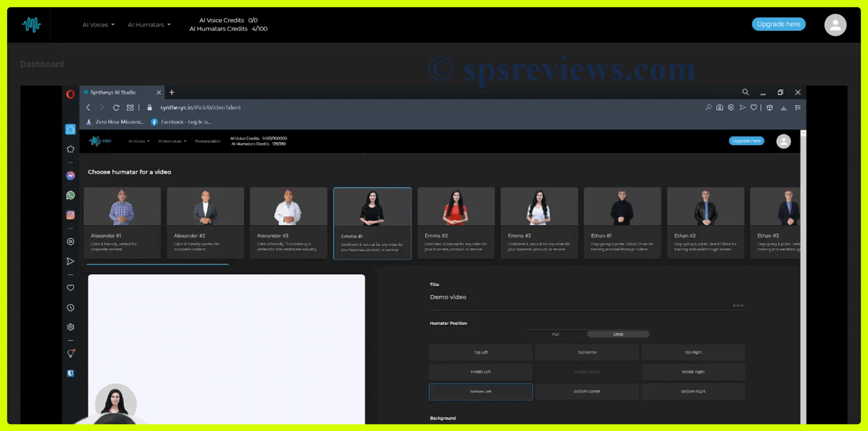Bookmark the page with the toolbar heart
This screenshot has height=431, width=868.
click(754, 107)
